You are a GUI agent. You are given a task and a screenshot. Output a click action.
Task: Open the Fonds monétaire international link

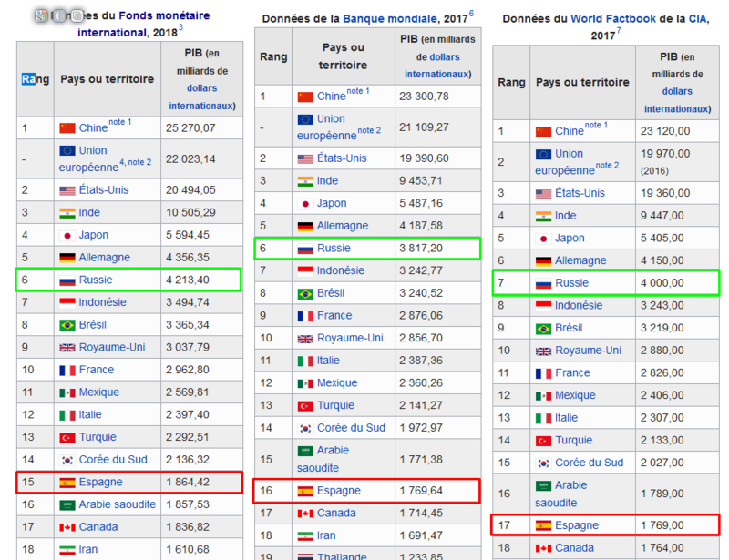pyautogui.click(x=144, y=25)
